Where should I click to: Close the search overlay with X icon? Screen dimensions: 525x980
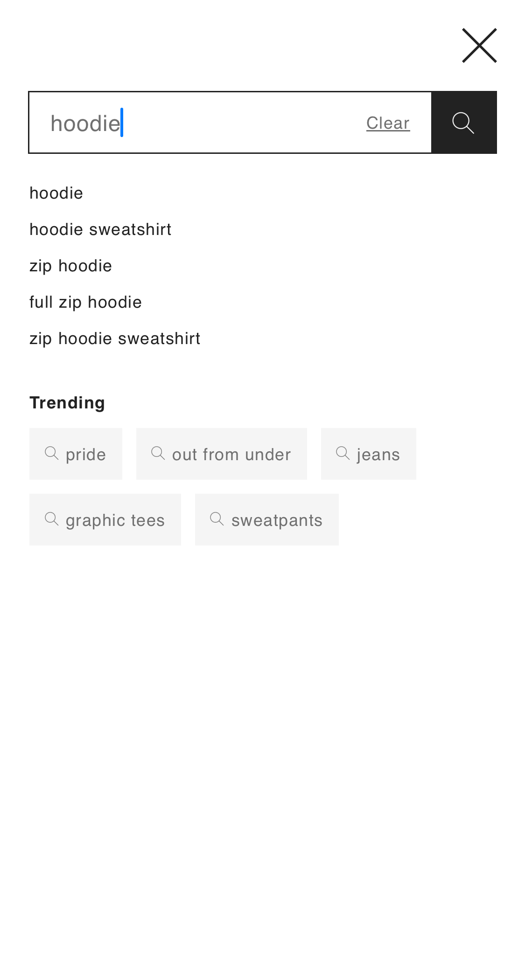tap(479, 45)
